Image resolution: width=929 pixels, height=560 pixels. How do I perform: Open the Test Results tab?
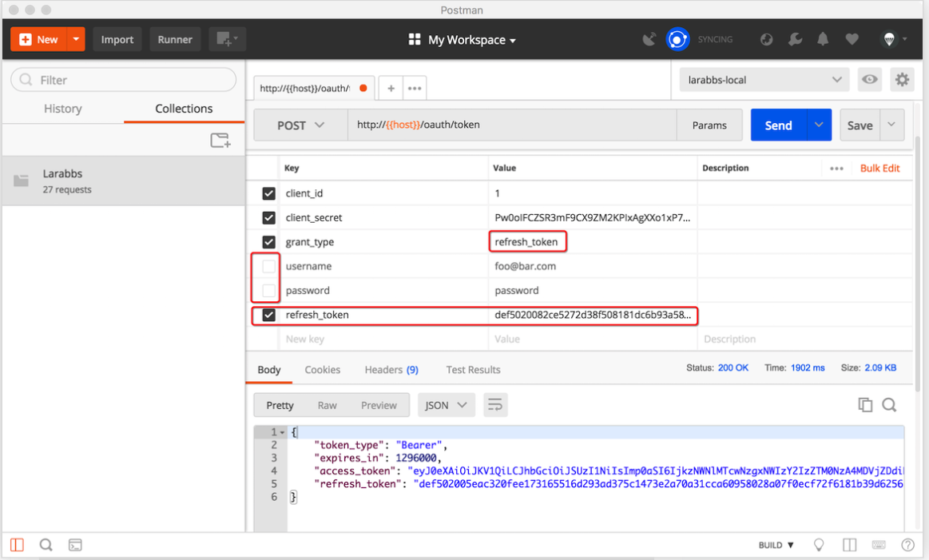tap(473, 370)
